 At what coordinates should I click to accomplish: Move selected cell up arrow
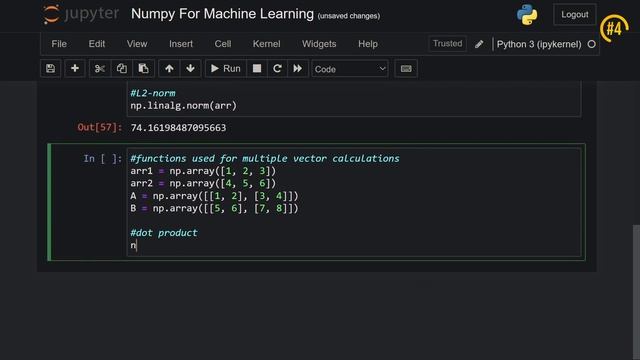(x=169, y=69)
